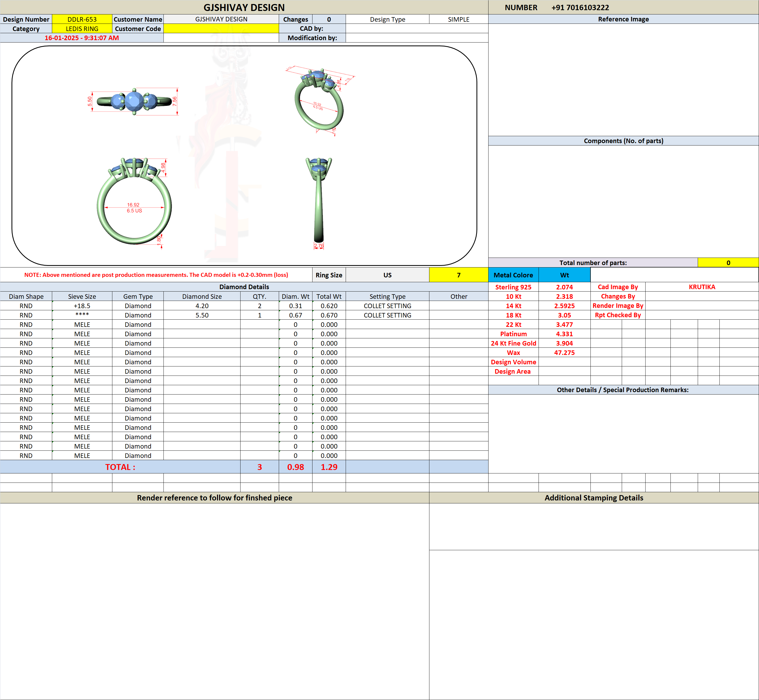
Task: Select the total weight cell '0.670'
Action: point(329,315)
